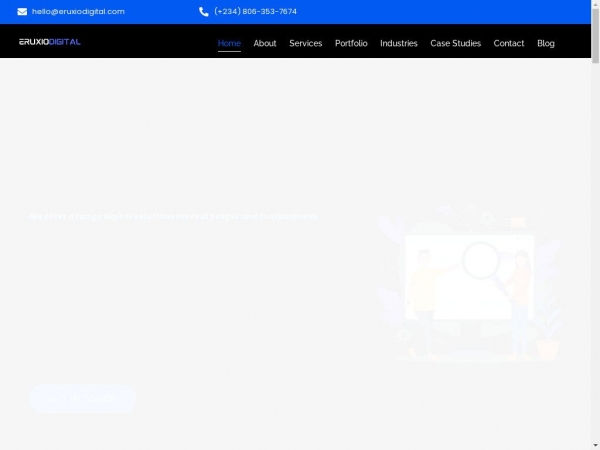
Task: Open the About page
Action: pos(265,43)
